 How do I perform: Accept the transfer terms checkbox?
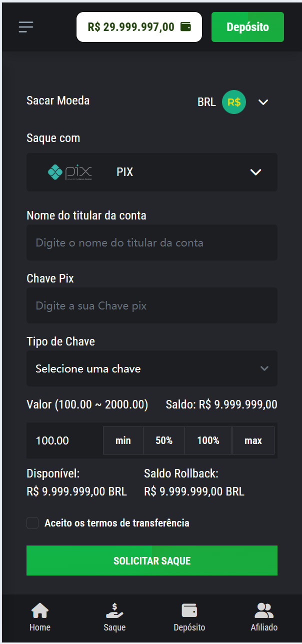33,523
